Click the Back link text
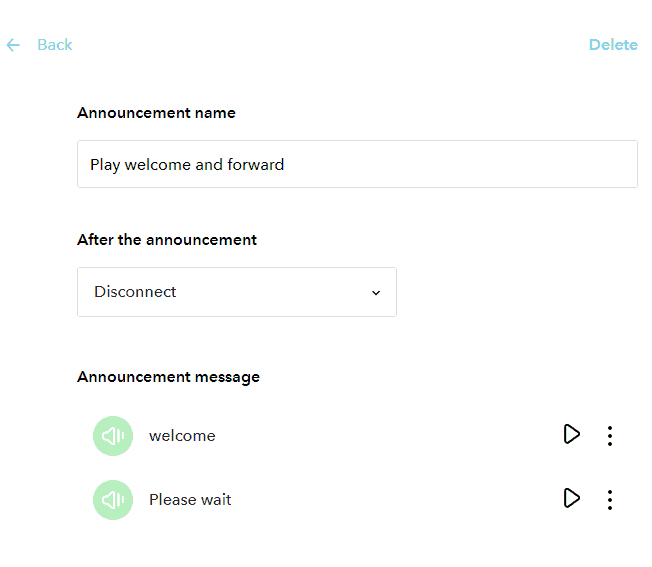The image size is (652, 567). [x=55, y=45]
